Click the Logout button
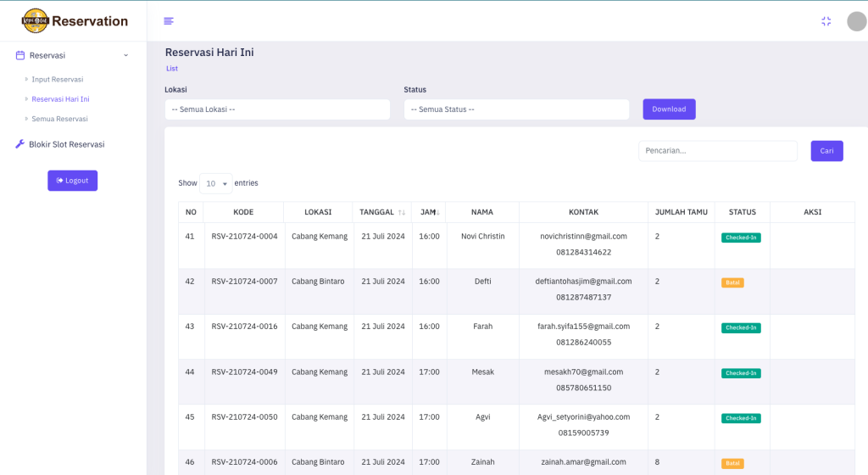This screenshot has height=475, width=868. pos(72,181)
